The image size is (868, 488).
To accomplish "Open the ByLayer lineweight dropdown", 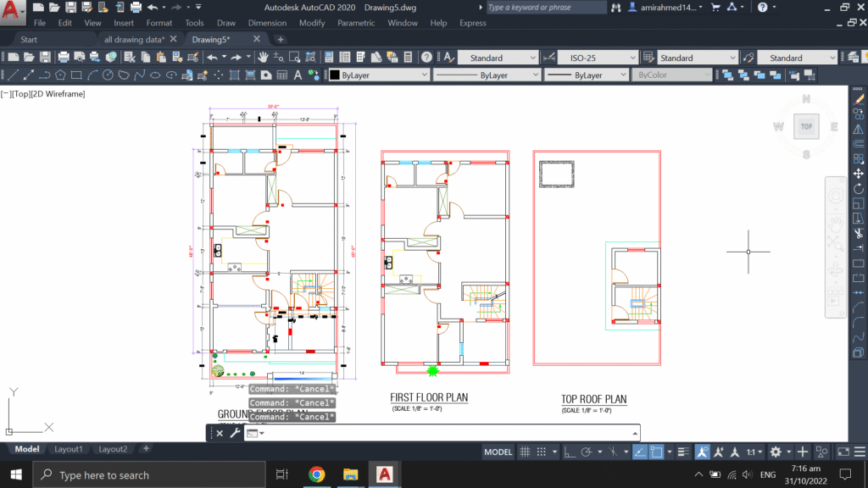I will [587, 75].
